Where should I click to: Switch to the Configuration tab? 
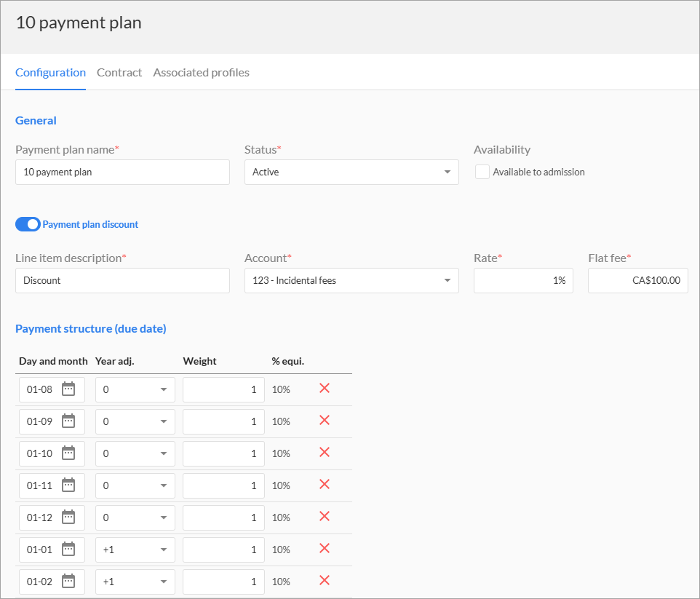coord(50,72)
